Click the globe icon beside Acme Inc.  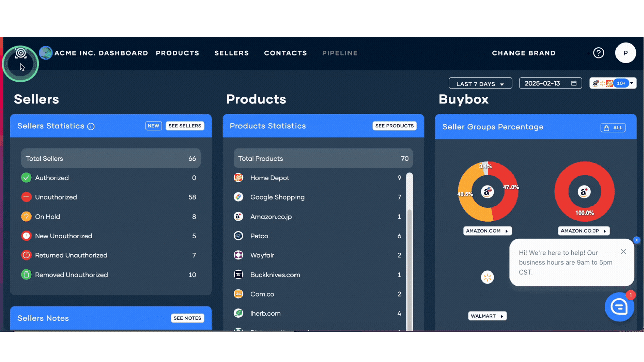pyautogui.click(x=46, y=53)
